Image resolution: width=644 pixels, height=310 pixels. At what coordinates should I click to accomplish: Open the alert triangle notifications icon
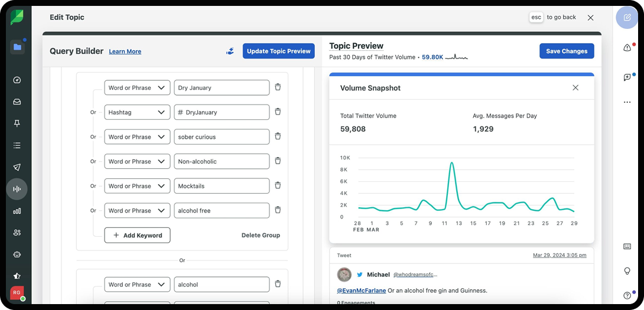tap(627, 48)
